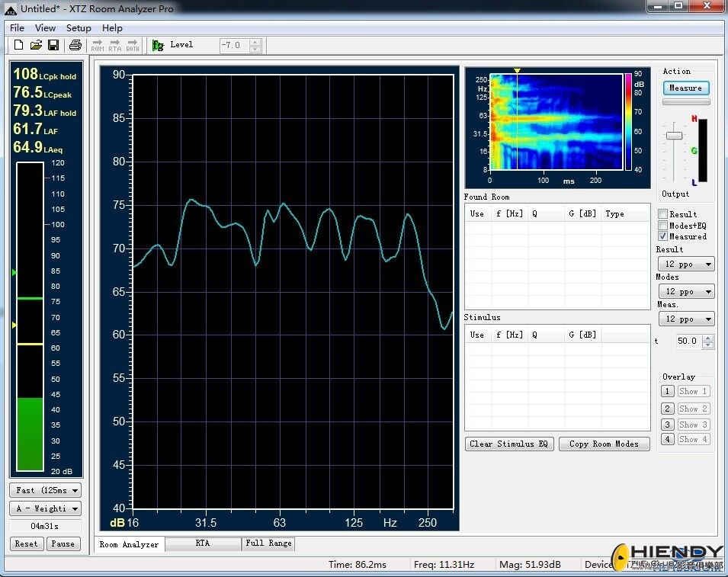
Task: Enable the Modes+EQ checkbox
Action: 663,225
